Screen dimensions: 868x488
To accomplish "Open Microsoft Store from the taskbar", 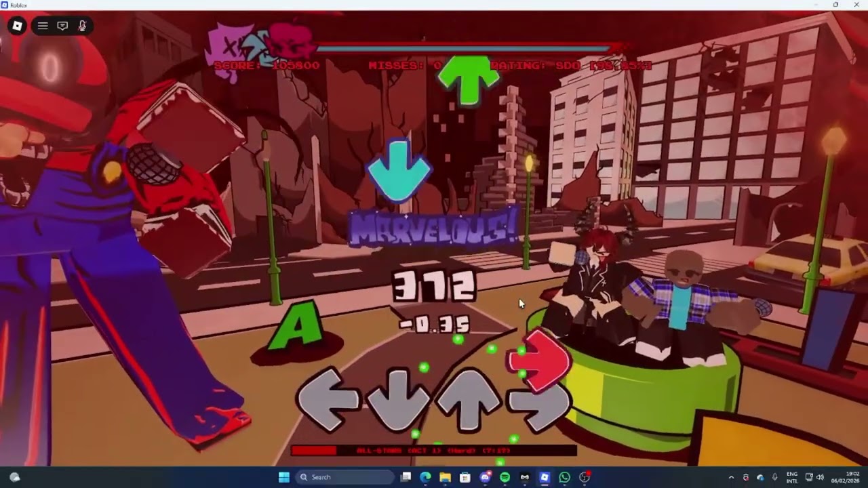I will click(465, 477).
